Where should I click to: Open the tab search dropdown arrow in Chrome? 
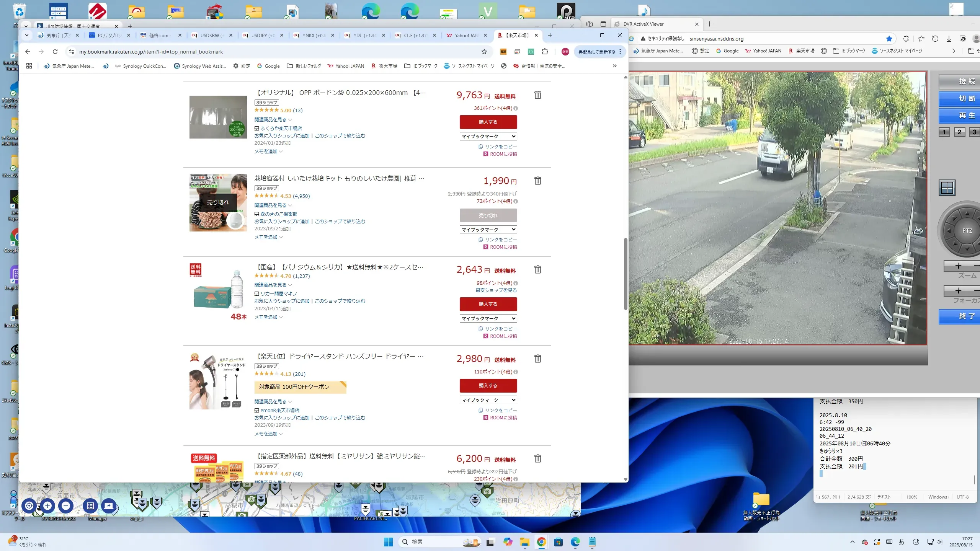(26, 35)
